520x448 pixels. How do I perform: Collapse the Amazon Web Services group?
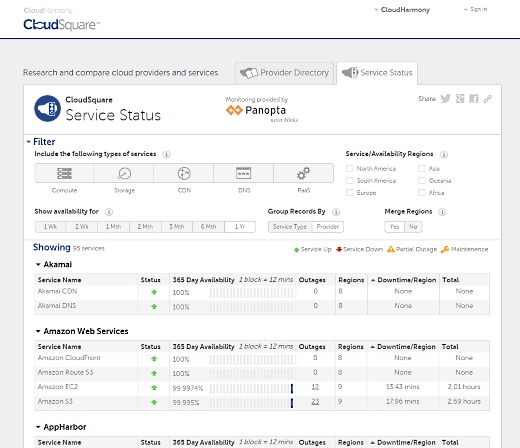click(x=38, y=331)
